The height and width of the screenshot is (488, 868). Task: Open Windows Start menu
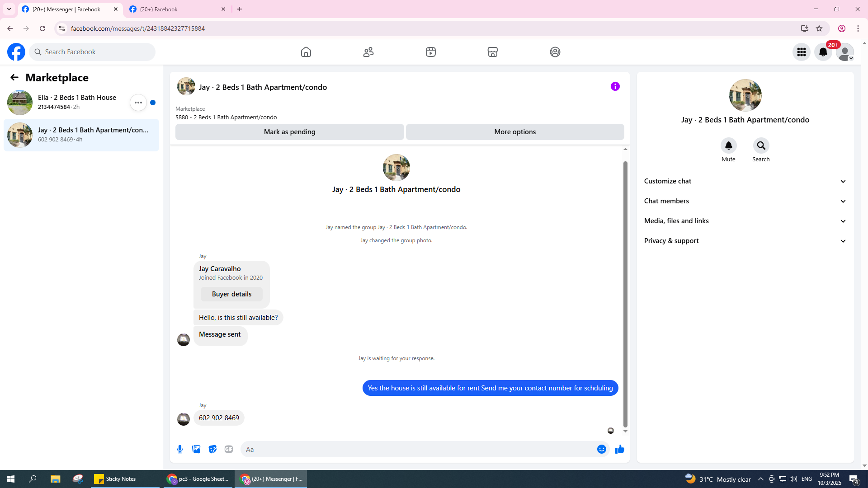coord(11,479)
